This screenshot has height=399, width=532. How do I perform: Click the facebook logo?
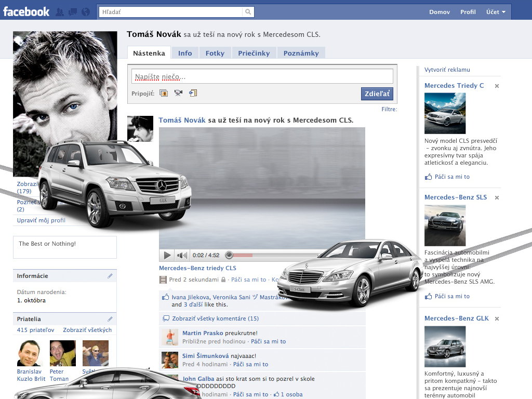(26, 12)
